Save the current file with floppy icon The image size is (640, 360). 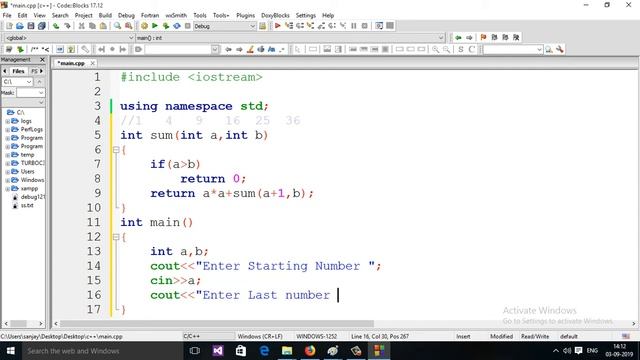(x=31, y=26)
